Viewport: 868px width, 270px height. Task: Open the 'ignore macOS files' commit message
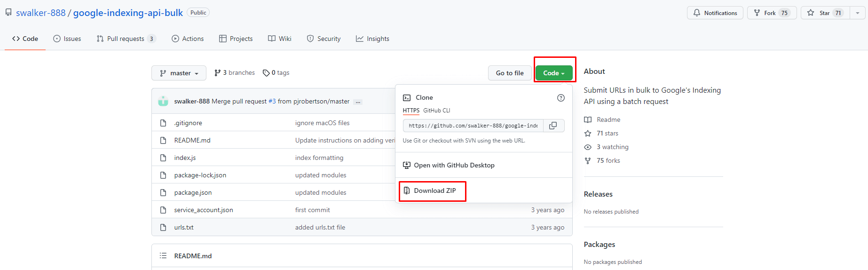coord(323,123)
